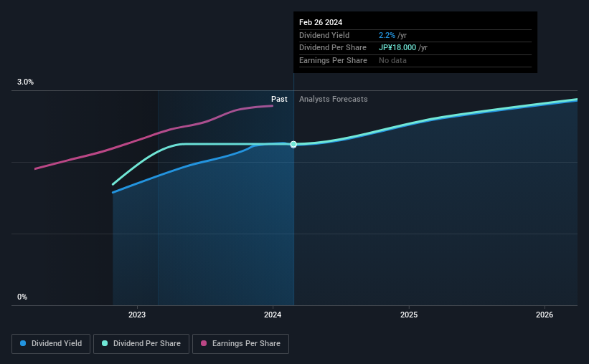Image resolution: width=589 pixels, height=364 pixels.
Task: Click the 2025 x-axis label
Action: click(x=409, y=315)
